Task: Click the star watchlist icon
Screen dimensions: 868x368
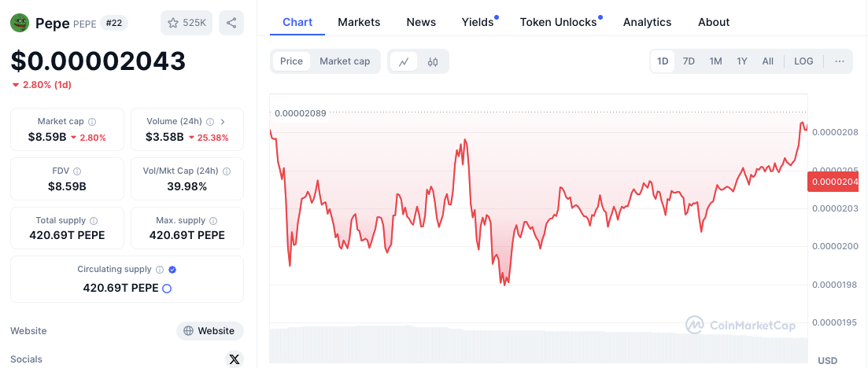Action: pos(173,23)
